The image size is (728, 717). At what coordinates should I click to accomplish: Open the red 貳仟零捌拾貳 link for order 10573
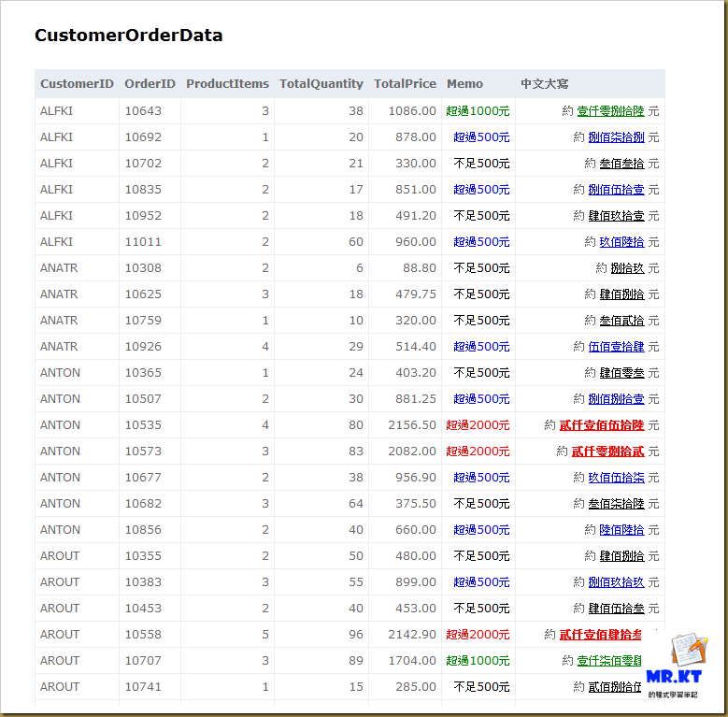tap(607, 451)
